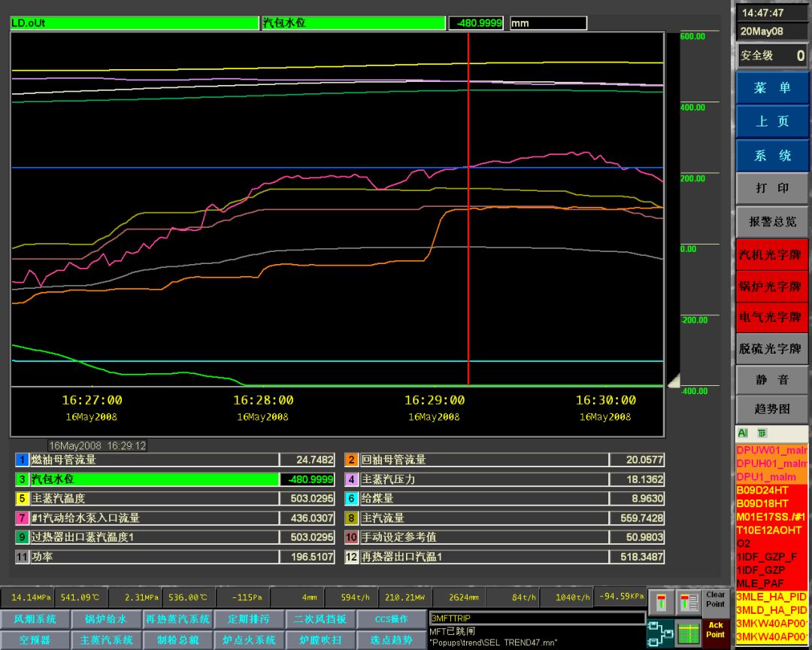
Task: Click the Y-axis scale arrow marker
Action: (674, 382)
